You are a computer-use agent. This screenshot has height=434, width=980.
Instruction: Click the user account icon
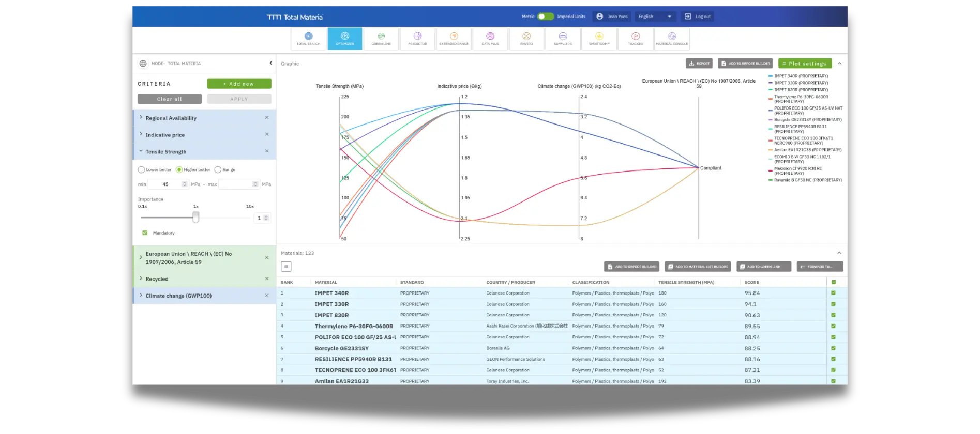coord(599,17)
